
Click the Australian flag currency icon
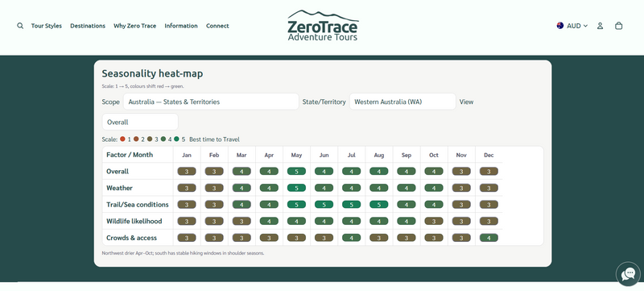coord(560,26)
